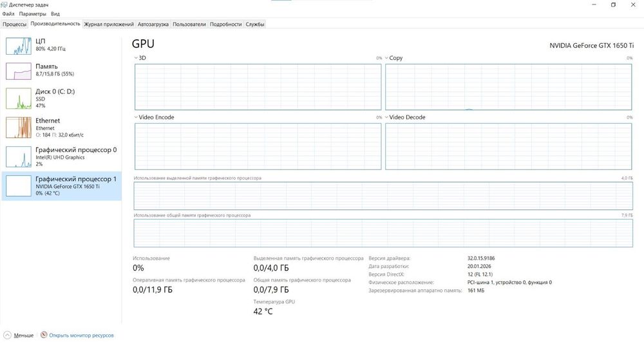Image resolution: width=644 pixels, height=344 pixels.
Task: Click the NVIDIA GeForce GTX 1650 Ti heading
Action: tap(591, 46)
